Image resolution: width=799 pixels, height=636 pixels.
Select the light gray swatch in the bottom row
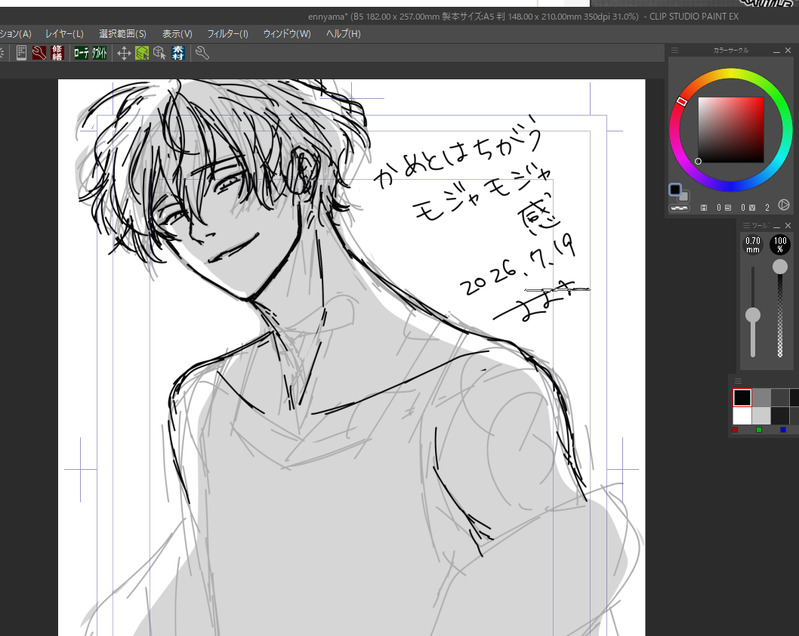(761, 415)
